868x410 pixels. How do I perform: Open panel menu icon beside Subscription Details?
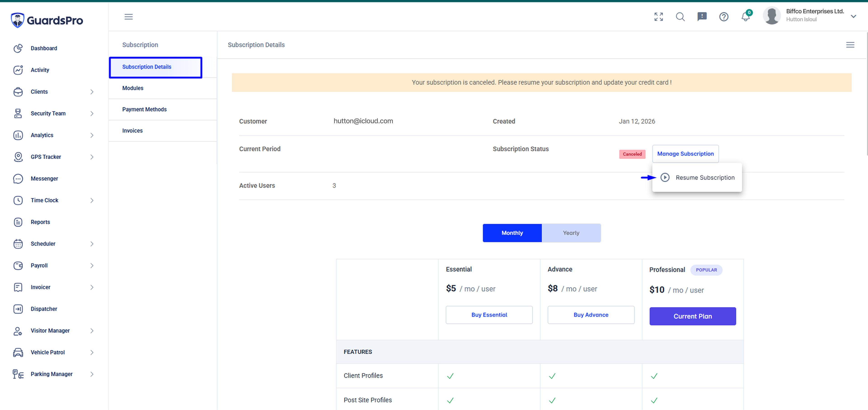pyautogui.click(x=850, y=45)
